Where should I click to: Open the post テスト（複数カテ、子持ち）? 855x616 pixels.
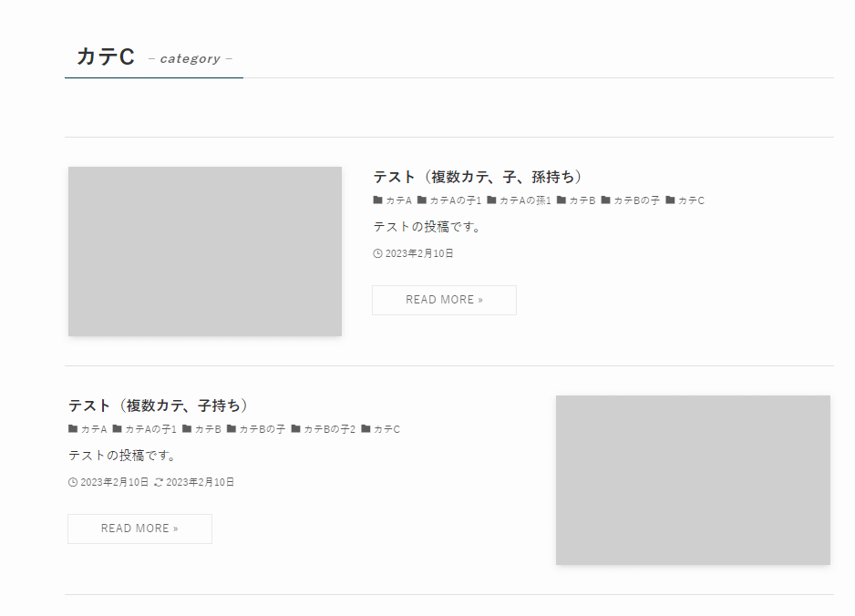click(158, 406)
